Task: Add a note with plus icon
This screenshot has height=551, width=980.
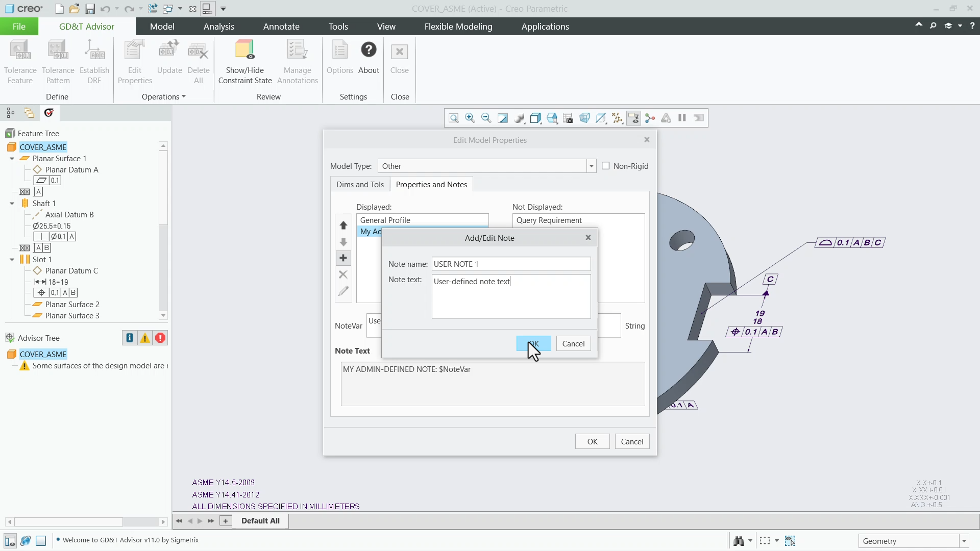Action: click(x=343, y=258)
